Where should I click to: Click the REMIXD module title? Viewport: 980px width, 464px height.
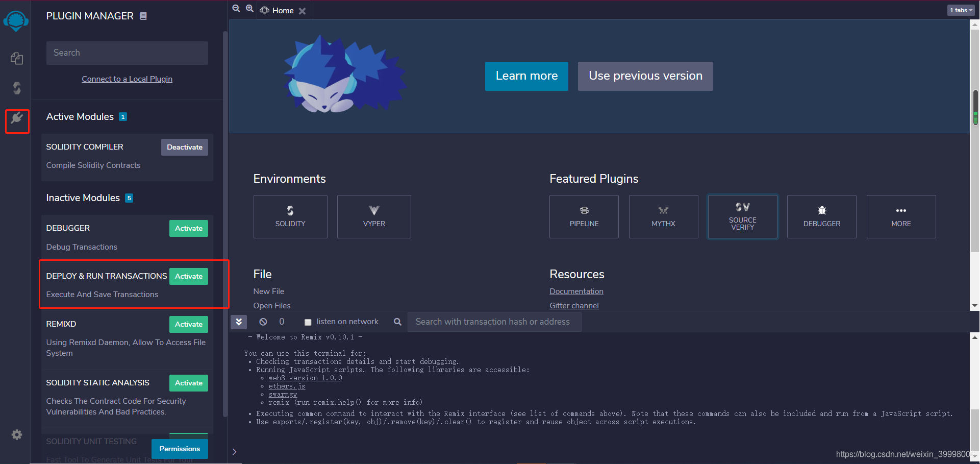(61, 324)
